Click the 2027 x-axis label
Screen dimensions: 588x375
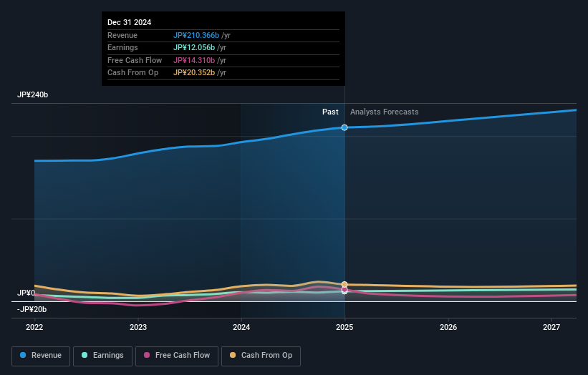(551, 327)
